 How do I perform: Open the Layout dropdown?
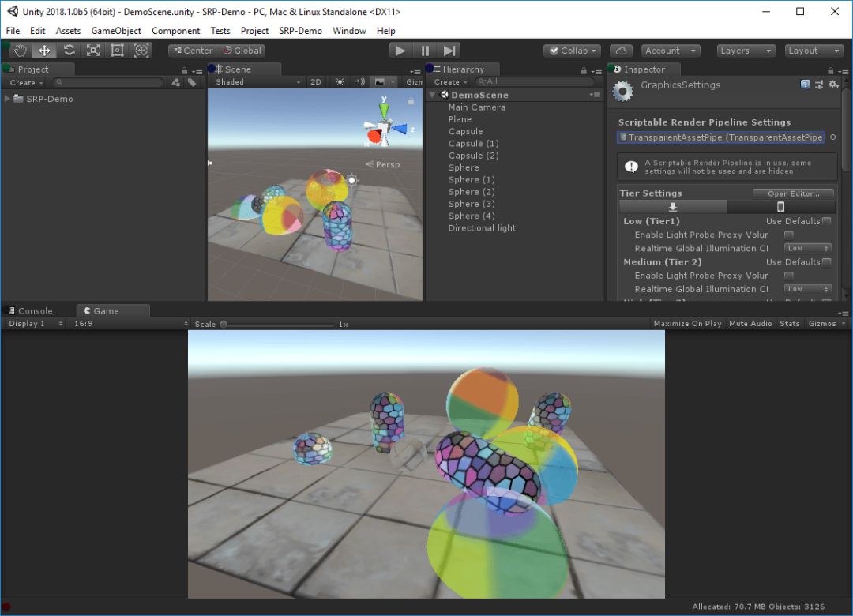(x=814, y=51)
